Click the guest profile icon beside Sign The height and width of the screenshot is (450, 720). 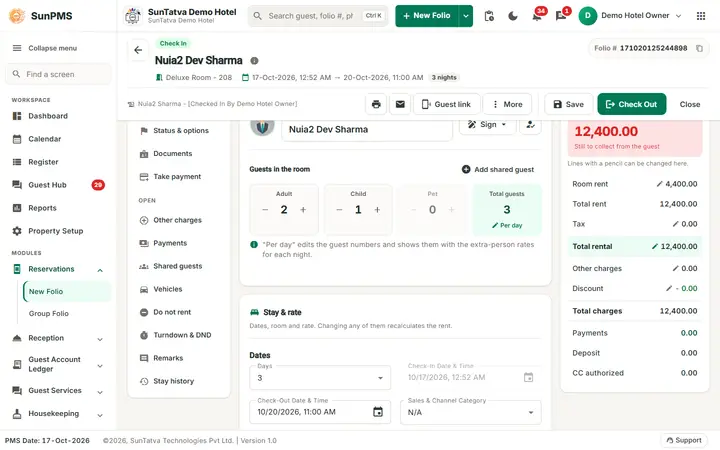[x=530, y=124]
